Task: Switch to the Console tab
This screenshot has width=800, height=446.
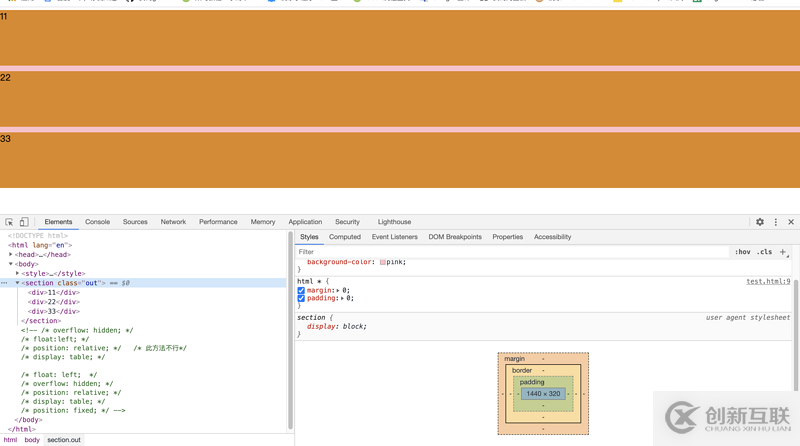Action: [97, 222]
